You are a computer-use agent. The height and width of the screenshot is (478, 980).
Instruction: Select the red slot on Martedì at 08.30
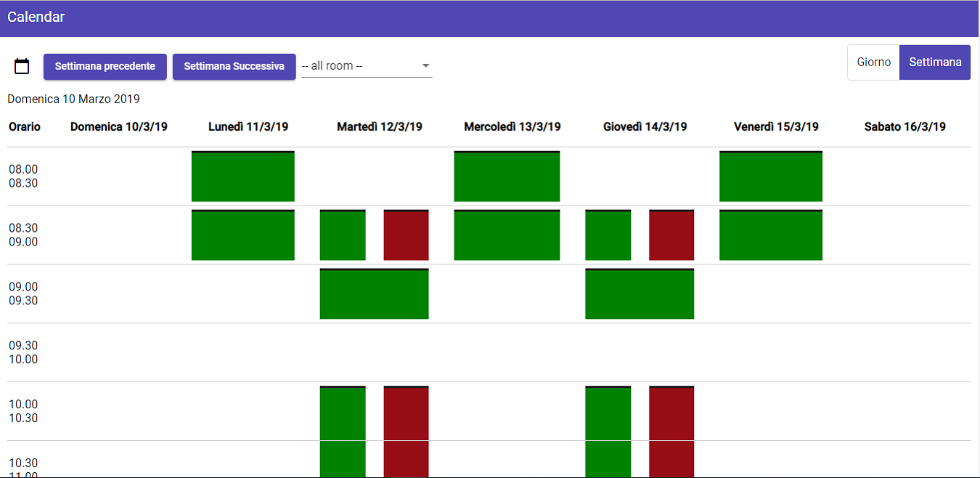[x=406, y=235]
